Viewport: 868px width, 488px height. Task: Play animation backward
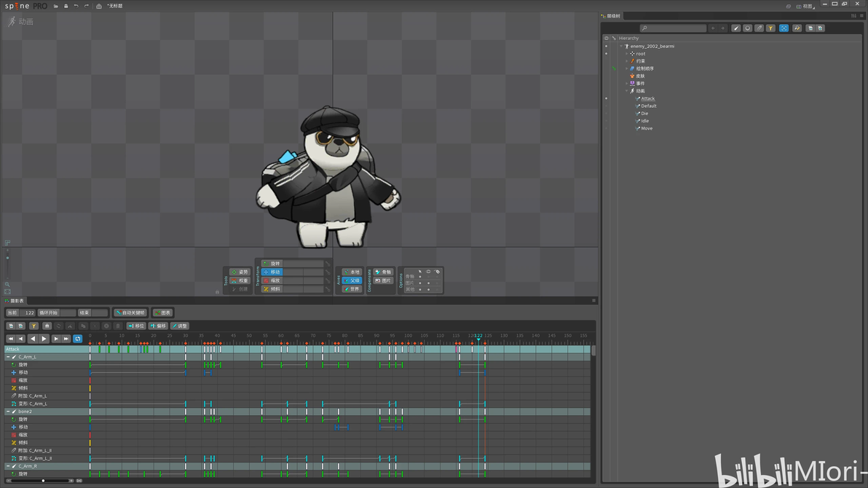[x=33, y=339]
